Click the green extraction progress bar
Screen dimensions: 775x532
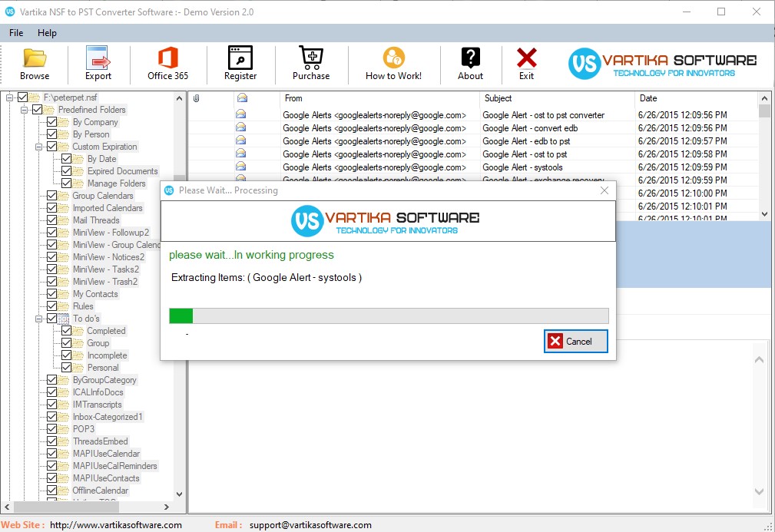[181, 316]
